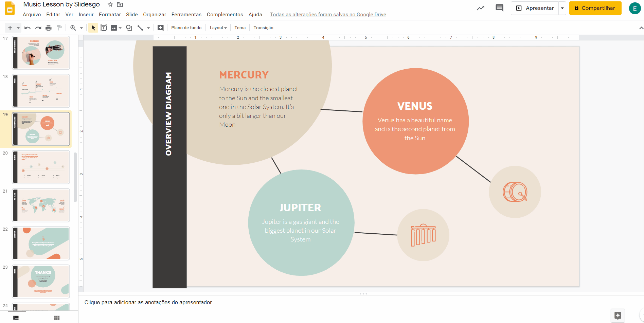Open the Organizar menu
This screenshot has width=644, height=323.
155,15
